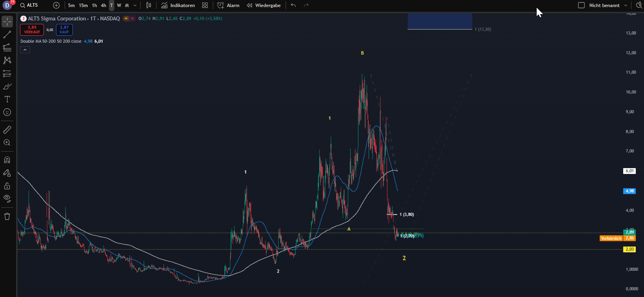Open the emoji icons tool
This screenshot has width=644, height=297.
(x=7, y=112)
